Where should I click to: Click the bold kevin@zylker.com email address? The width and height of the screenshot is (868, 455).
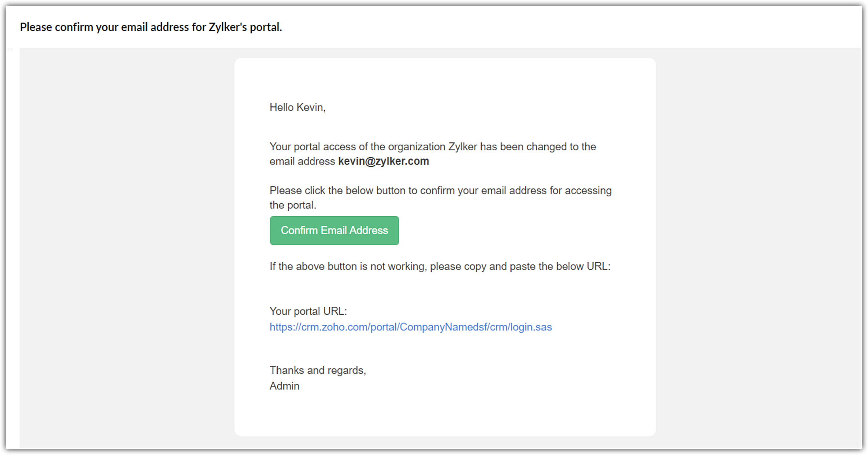point(383,161)
